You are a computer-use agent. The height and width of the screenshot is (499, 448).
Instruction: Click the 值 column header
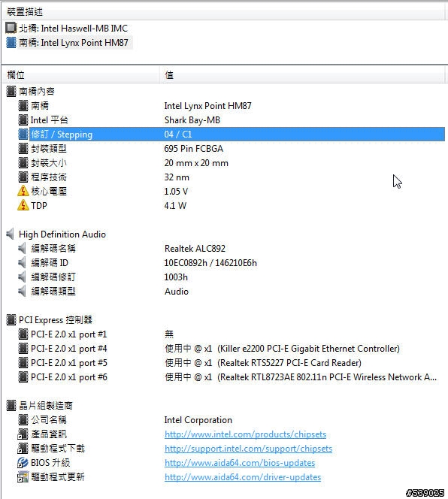click(x=302, y=75)
